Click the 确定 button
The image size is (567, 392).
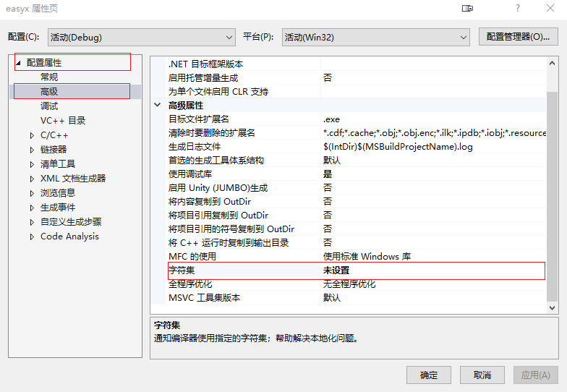pos(428,375)
